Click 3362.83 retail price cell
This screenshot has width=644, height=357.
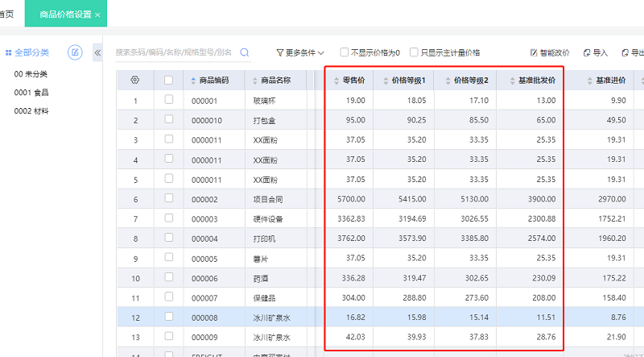(351, 219)
